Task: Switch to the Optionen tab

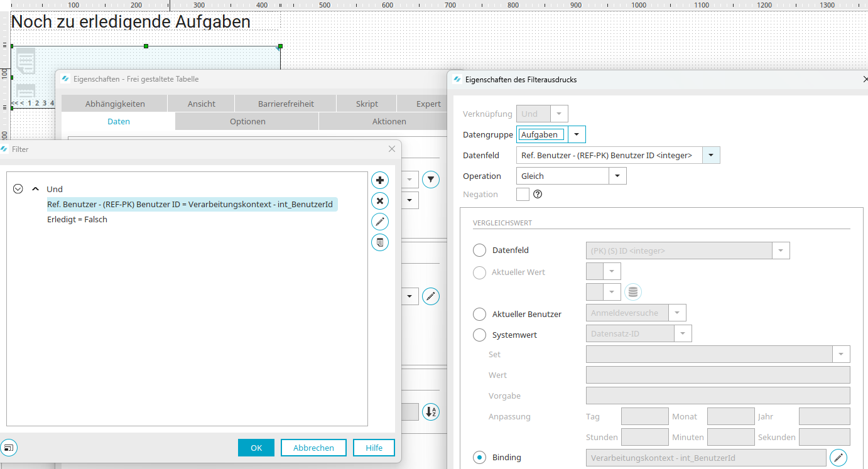Action: [x=247, y=121]
